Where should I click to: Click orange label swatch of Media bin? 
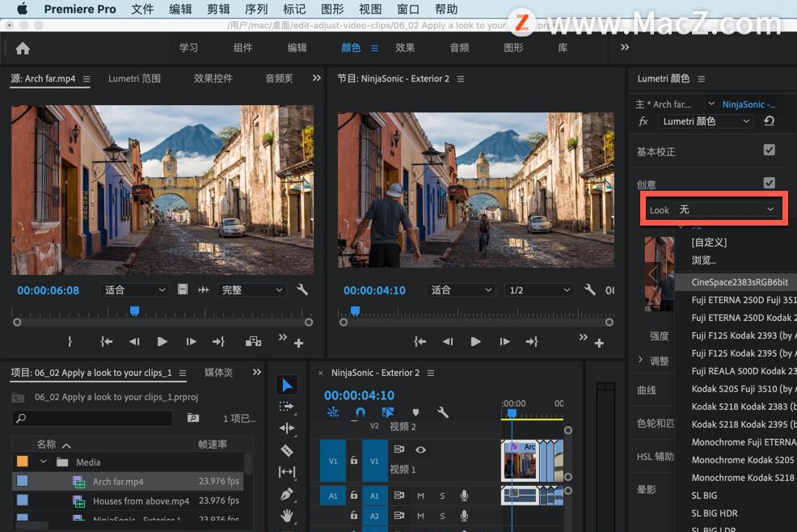(23, 462)
